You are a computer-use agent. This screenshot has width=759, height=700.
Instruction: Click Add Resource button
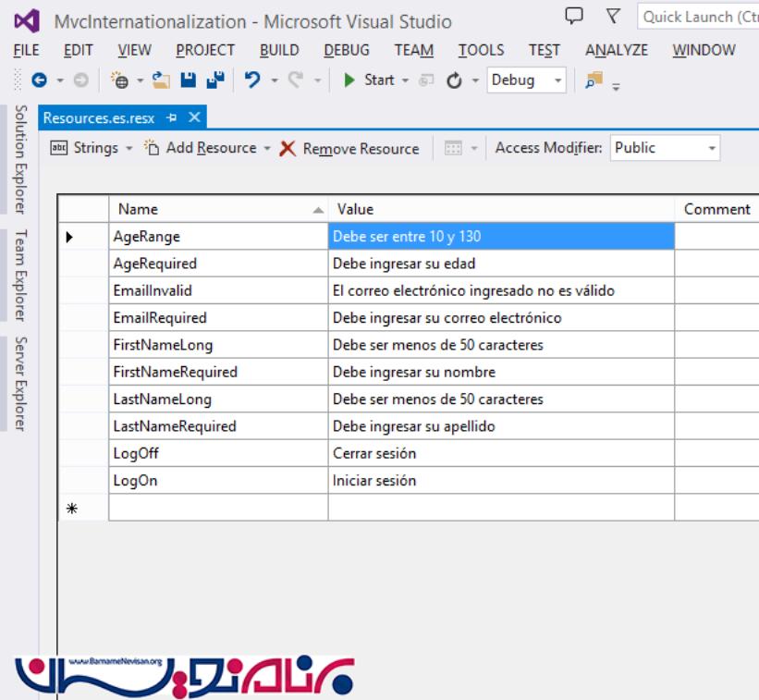pos(202,148)
